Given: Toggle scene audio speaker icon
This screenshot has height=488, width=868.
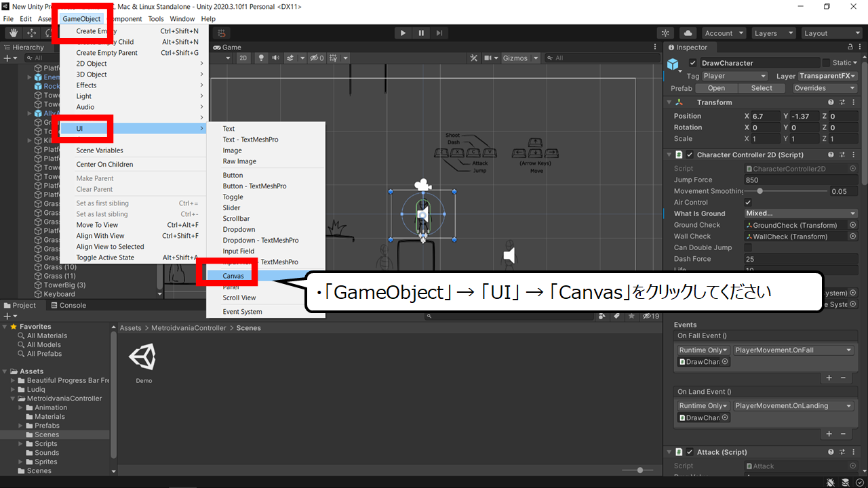Looking at the screenshot, I should pos(276,58).
